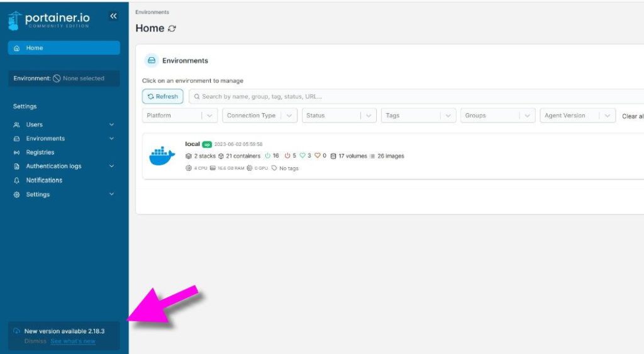This screenshot has height=354, width=644.
Task: Click the 26 images list icon
Action: [x=372, y=156]
